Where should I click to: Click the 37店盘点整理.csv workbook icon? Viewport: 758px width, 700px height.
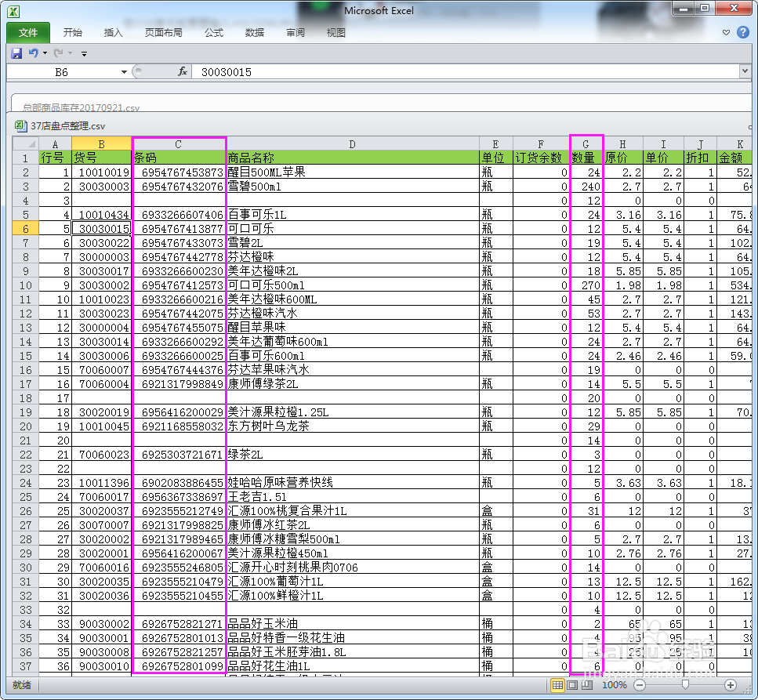point(20,126)
